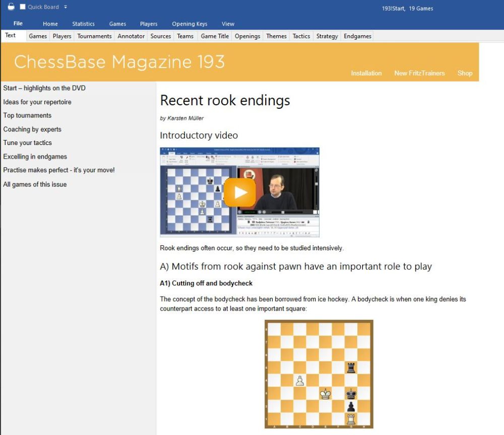Viewport: 504px width, 435px height.
Task: Click the black rook on g5 in diagram
Action: pyautogui.click(x=351, y=368)
